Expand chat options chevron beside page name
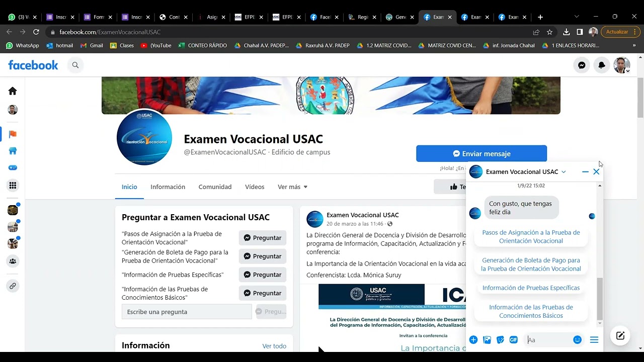 click(563, 172)
